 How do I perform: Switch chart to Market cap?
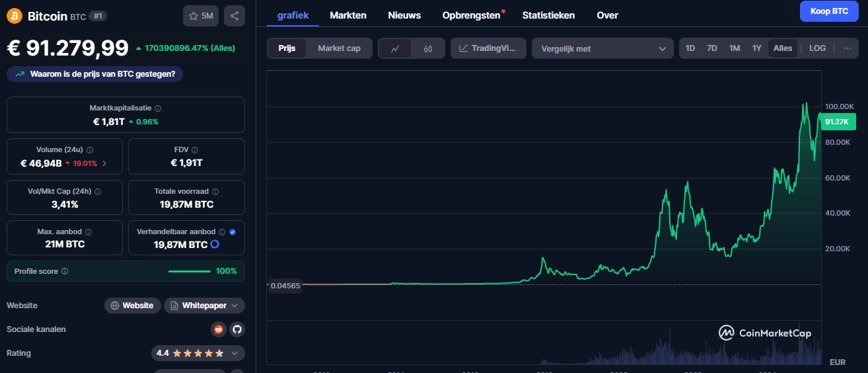(339, 48)
